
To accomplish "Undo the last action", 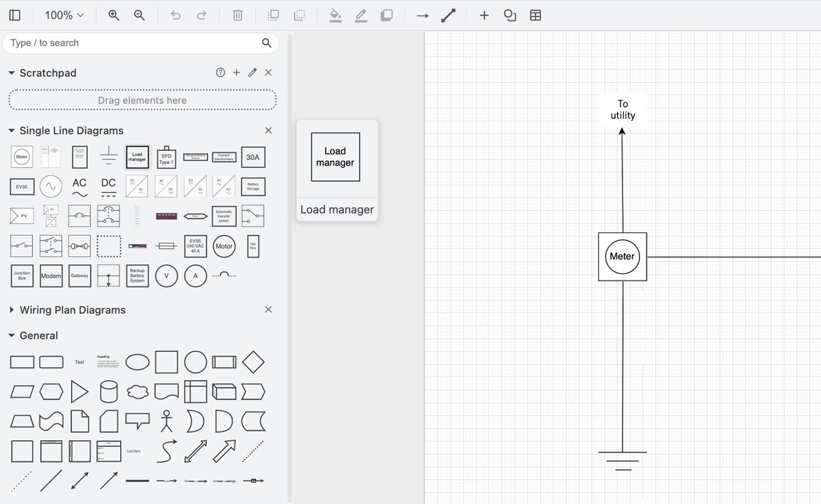I will 175,15.
